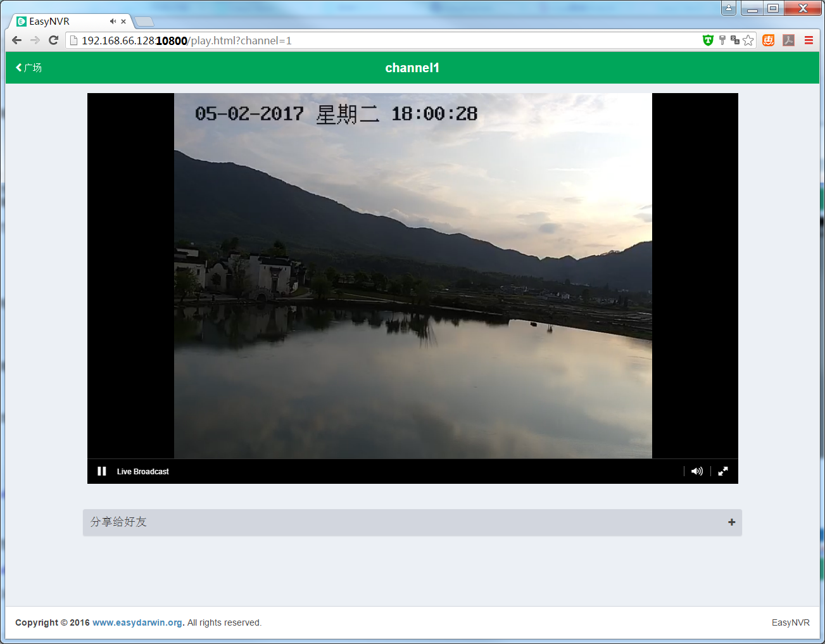This screenshot has width=825, height=644.
Task: Select the EasyNVR browser tab
Action: 70,22
